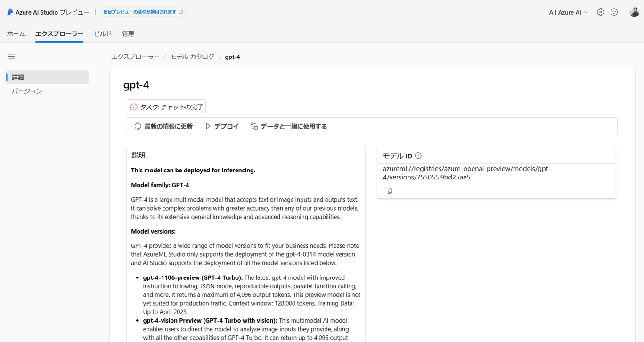This screenshot has width=644, height=342.
Task: Click the デプロイ button
Action: [222, 126]
